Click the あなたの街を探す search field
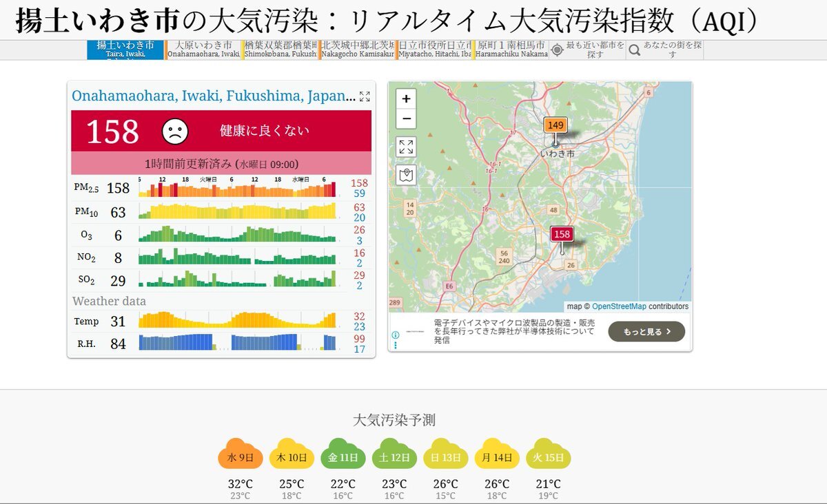The height and width of the screenshot is (504, 827). [673, 50]
